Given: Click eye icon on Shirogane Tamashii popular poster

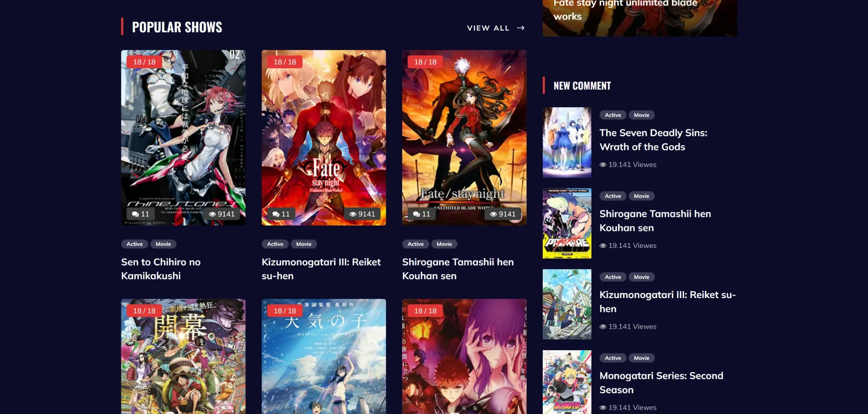Looking at the screenshot, I should pos(493,214).
